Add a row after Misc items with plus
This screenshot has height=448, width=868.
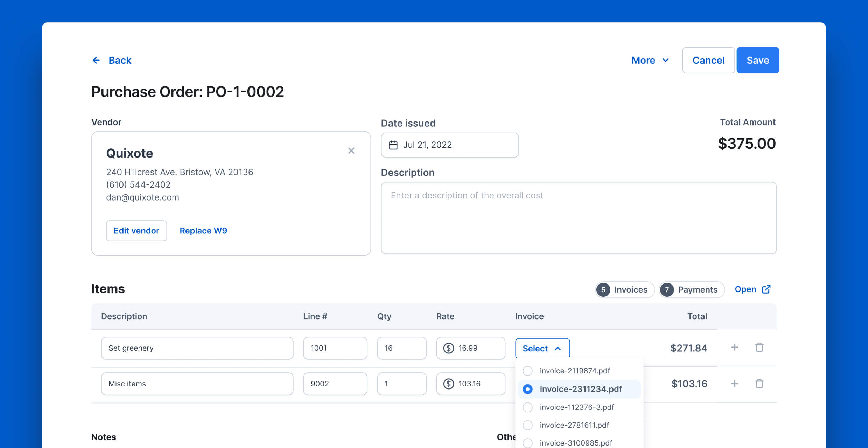[735, 384]
